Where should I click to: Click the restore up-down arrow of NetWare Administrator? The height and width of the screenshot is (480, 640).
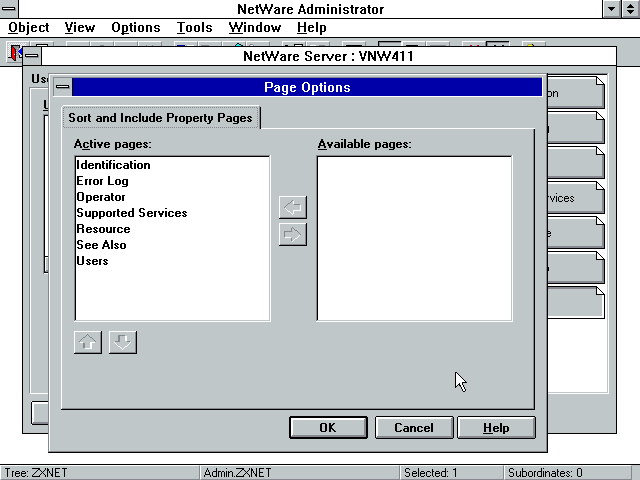coord(631,9)
